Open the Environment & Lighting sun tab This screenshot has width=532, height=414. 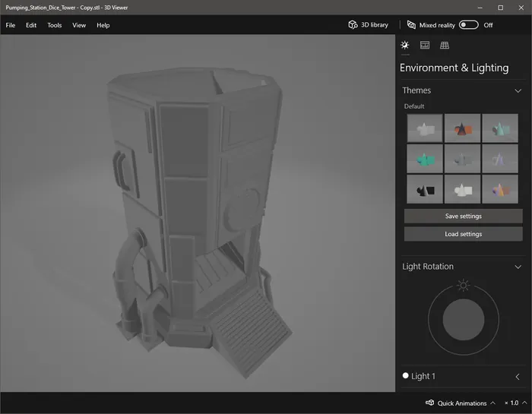point(405,46)
